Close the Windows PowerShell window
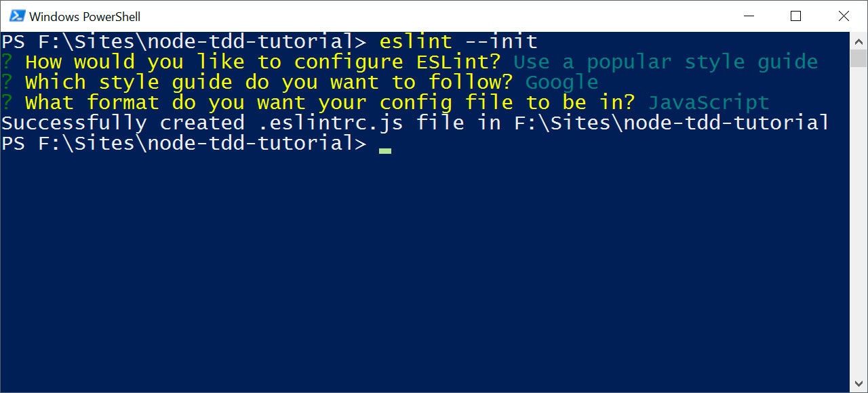868x393 pixels. click(844, 16)
